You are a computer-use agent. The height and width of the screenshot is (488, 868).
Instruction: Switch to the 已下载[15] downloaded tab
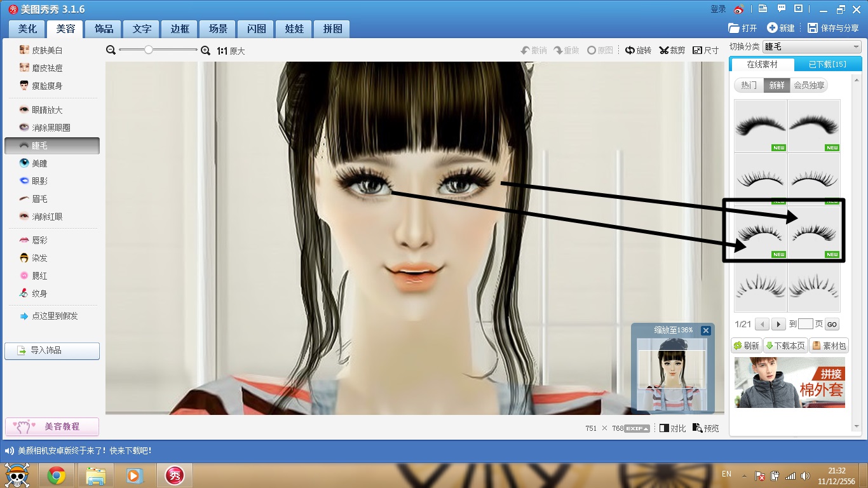coord(827,64)
